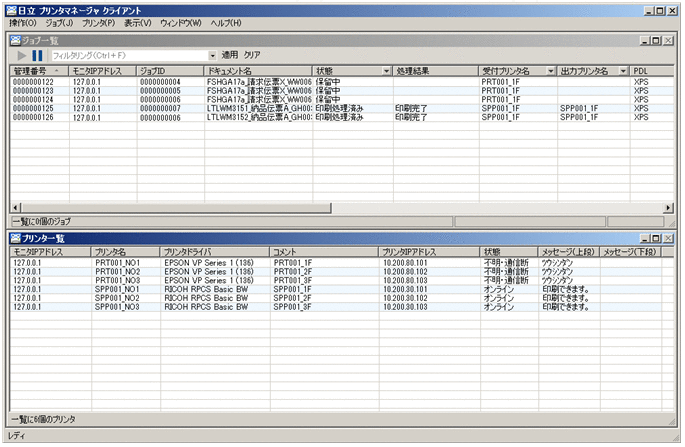Select job row 0000000123
The image size is (685, 447).
click(x=342, y=91)
